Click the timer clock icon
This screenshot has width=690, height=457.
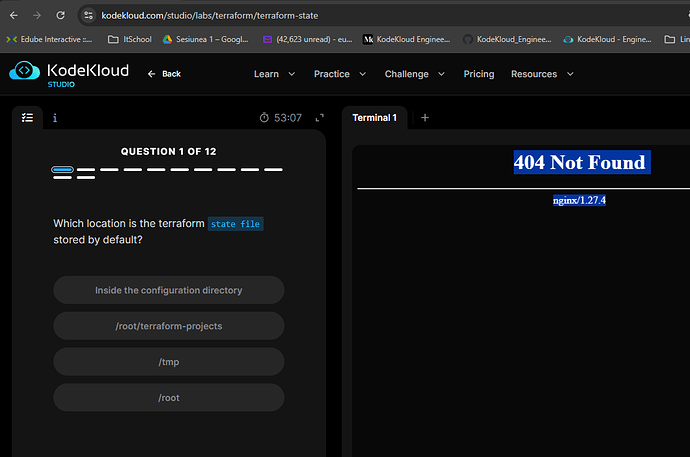(x=264, y=117)
